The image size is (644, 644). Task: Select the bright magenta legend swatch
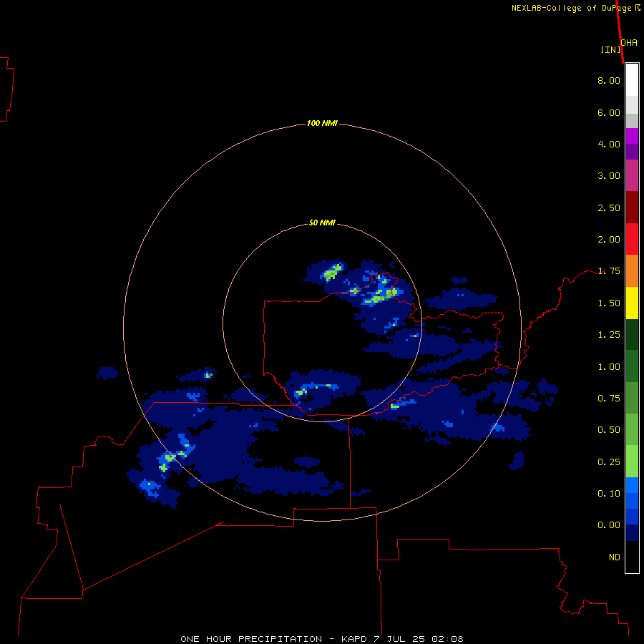point(632,136)
